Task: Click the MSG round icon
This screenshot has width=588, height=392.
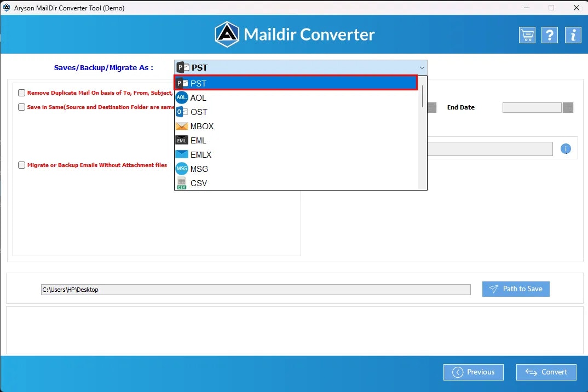Action: coord(182,169)
